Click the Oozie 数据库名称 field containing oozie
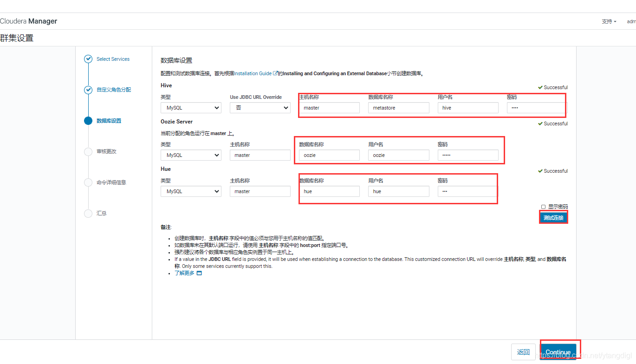Image resolution: width=636 pixels, height=364 pixels. pyautogui.click(x=329, y=155)
